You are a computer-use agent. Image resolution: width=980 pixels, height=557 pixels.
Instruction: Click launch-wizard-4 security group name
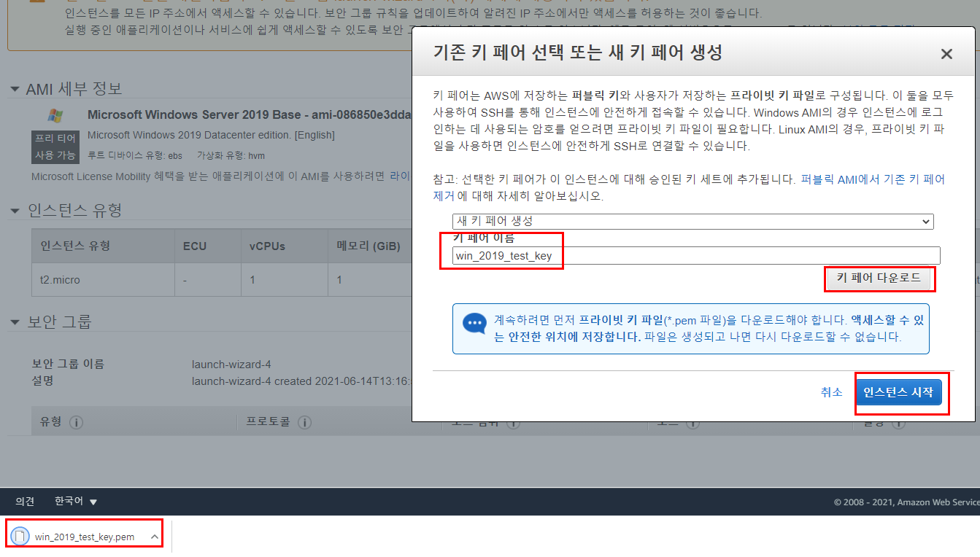coord(231,364)
